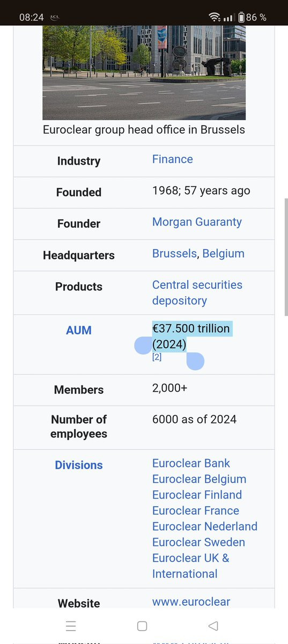
Task: Tap the Wi-Fi status icon
Action: coord(215,17)
